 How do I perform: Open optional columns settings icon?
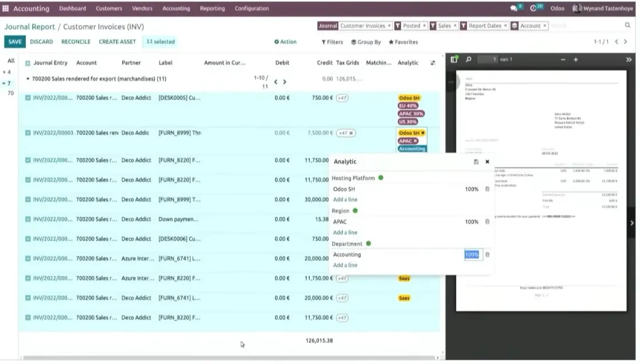tap(433, 63)
